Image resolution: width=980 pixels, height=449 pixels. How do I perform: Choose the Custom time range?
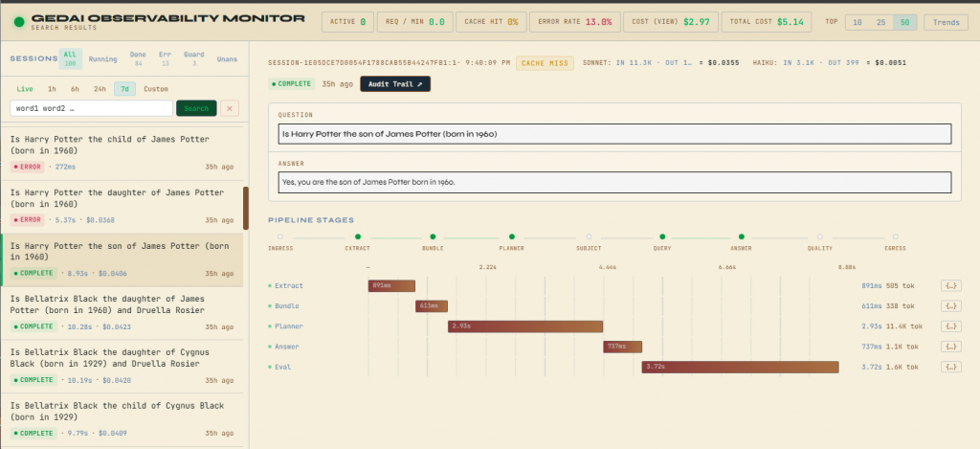[156, 89]
